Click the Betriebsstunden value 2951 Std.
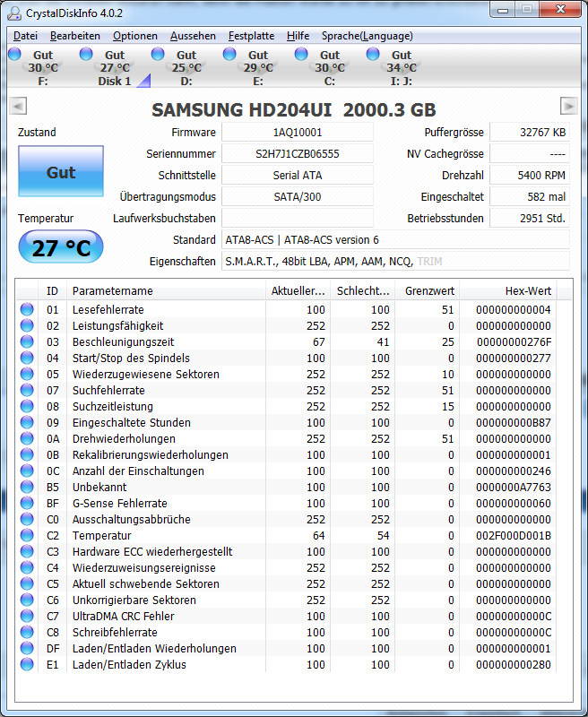The width and height of the screenshot is (588, 717). [530, 218]
